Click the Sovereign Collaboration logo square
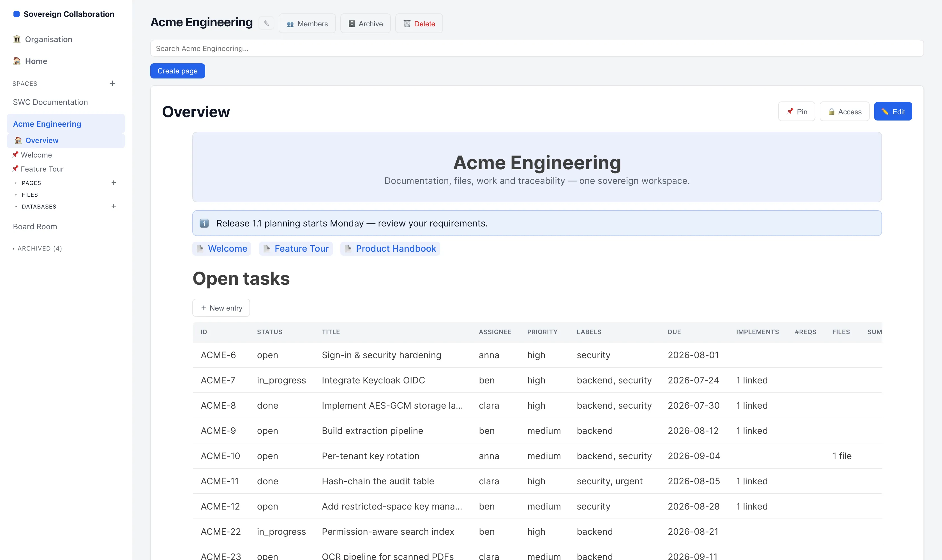The image size is (942, 560). (x=17, y=14)
